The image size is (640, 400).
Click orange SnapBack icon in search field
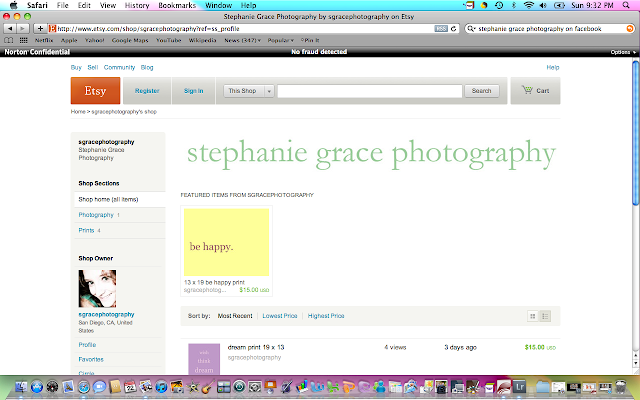click(630, 29)
